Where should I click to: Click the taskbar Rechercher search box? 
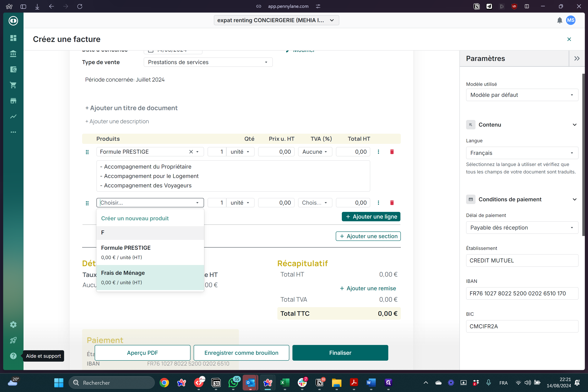click(x=112, y=383)
